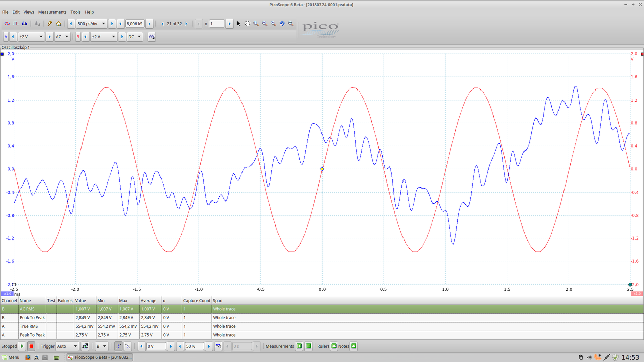644x362 pixels.
Task: Switch to Scope mode icon
Action: pos(7,24)
